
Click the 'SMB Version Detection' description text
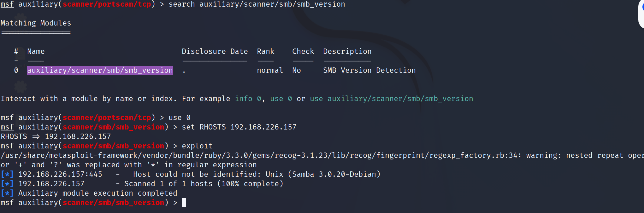(x=369, y=70)
